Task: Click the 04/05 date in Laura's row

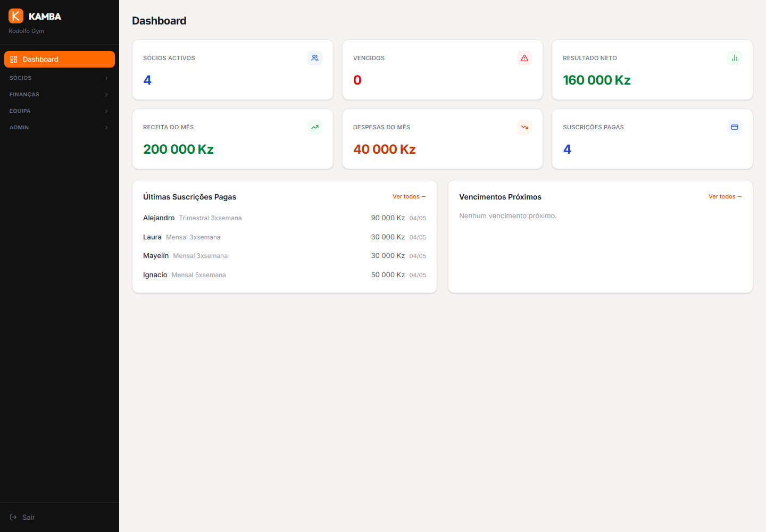Action: click(x=418, y=237)
